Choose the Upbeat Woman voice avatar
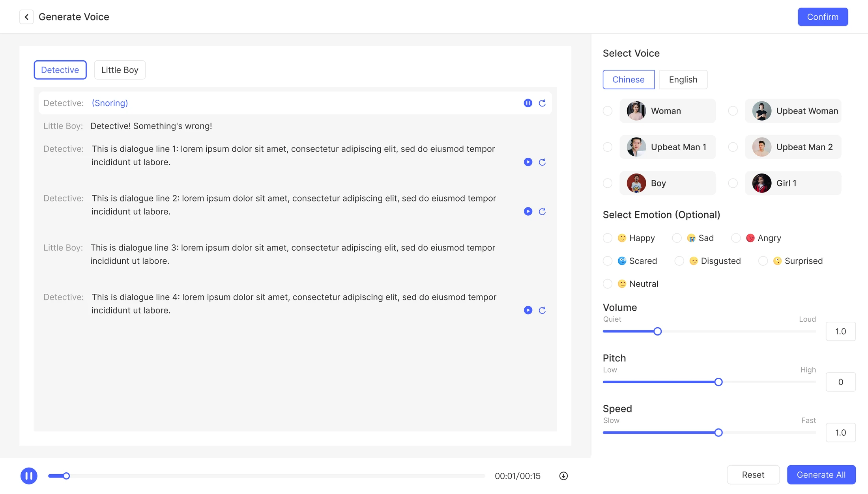This screenshot has width=868, height=494. pos(761,111)
